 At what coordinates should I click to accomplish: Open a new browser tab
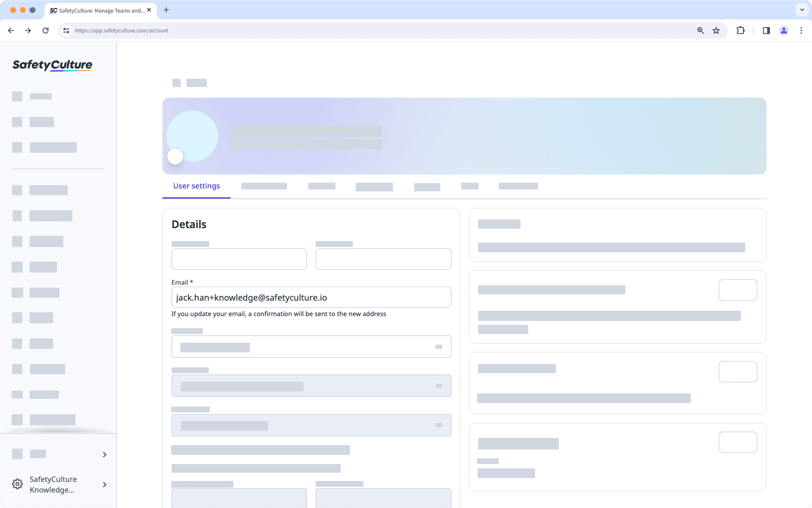[x=166, y=10]
